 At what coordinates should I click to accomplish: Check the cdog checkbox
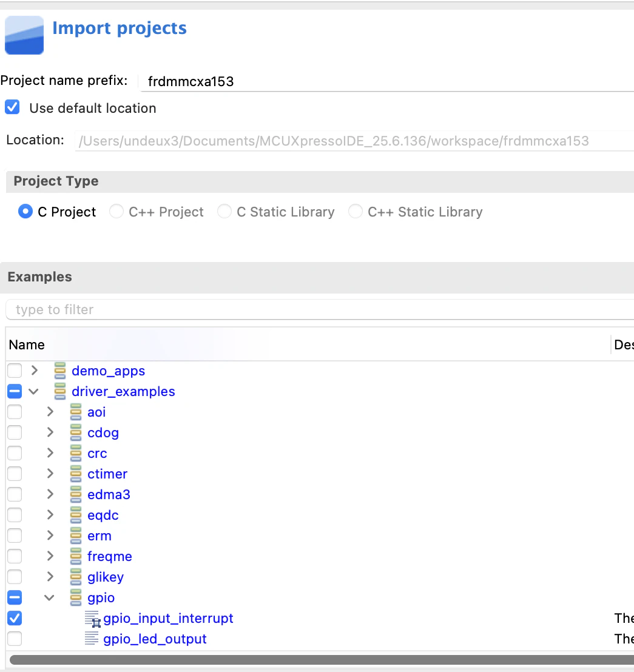(x=15, y=432)
